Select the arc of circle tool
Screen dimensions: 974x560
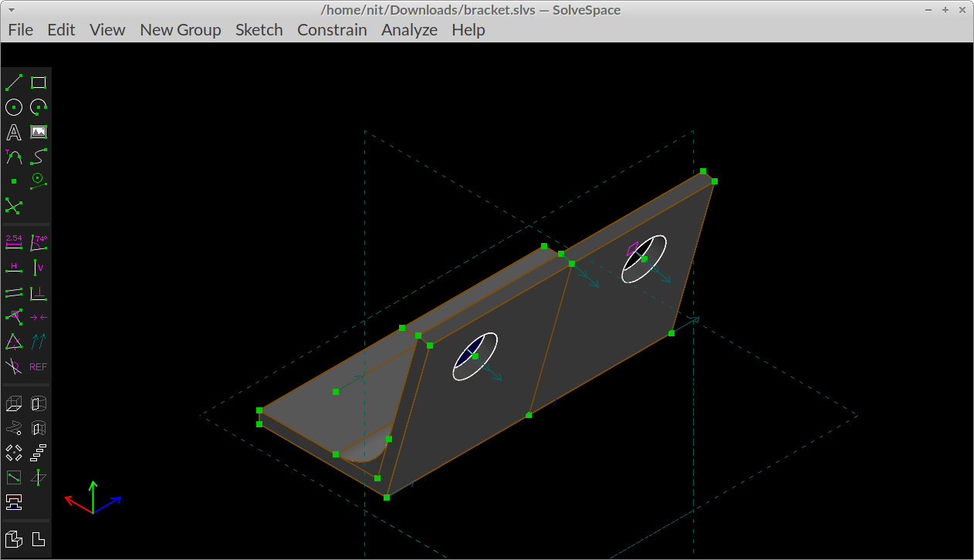pos(38,107)
